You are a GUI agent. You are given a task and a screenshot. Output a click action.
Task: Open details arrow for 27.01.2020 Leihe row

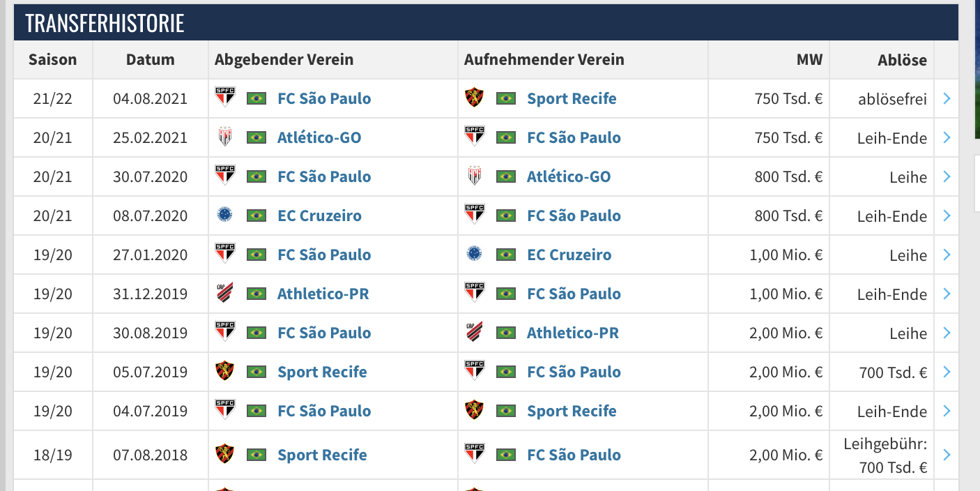click(x=947, y=255)
